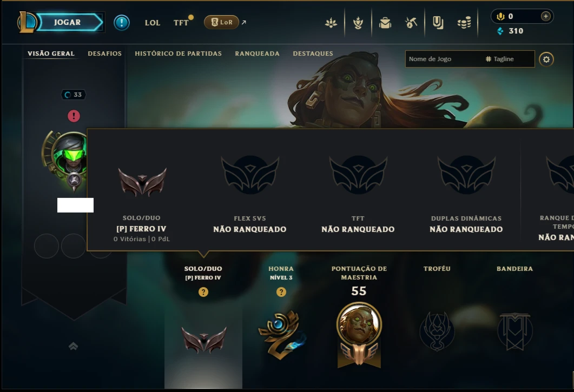Click the Nome de Jogo search field
This screenshot has width=574, height=392.
pyautogui.click(x=470, y=59)
